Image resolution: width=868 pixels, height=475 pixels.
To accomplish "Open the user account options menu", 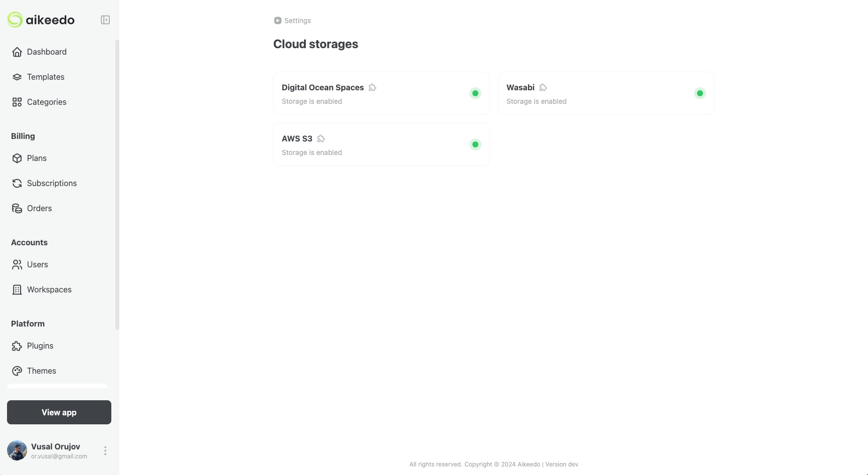I will pyautogui.click(x=105, y=450).
